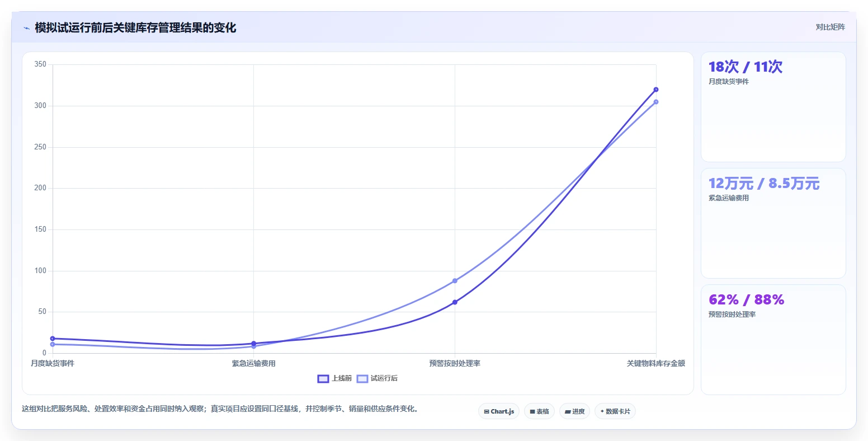
Task: Click the 上线前 legend color box
Action: [x=323, y=379]
